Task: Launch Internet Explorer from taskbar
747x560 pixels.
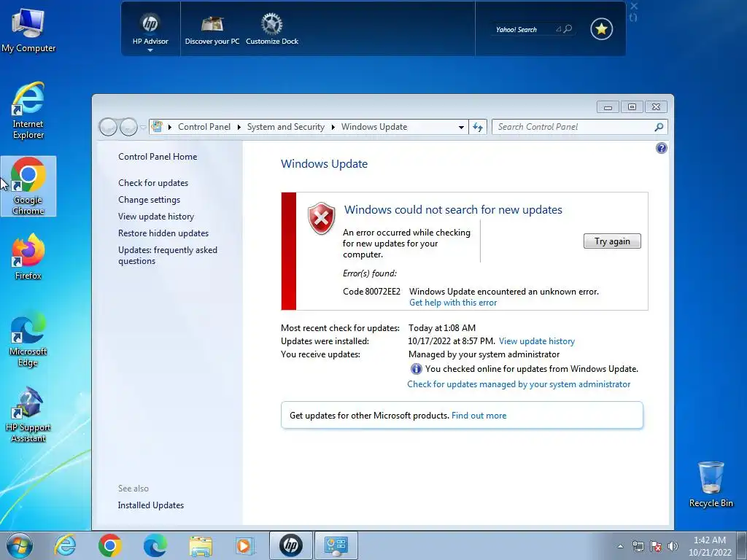Action: click(x=65, y=545)
